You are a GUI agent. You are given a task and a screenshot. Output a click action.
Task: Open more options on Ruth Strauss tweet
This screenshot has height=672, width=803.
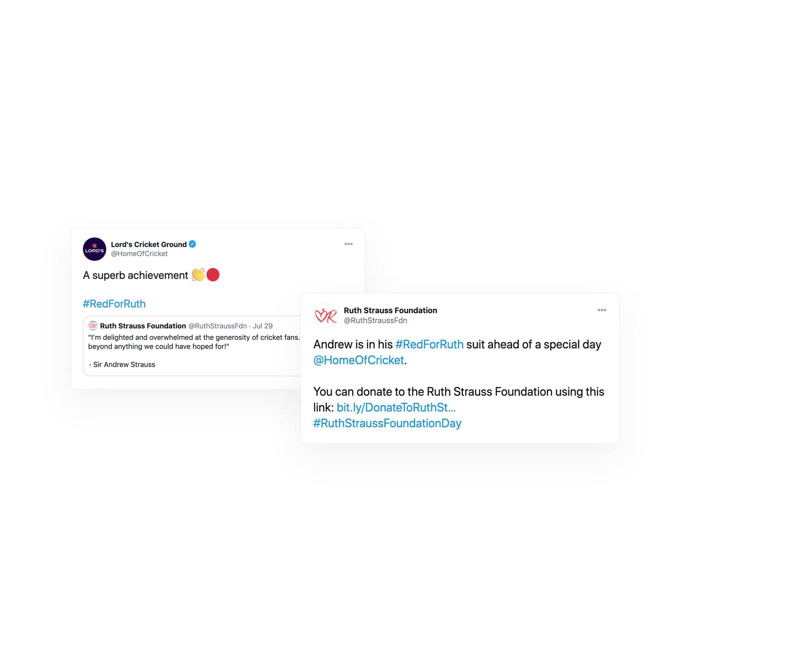(x=602, y=310)
